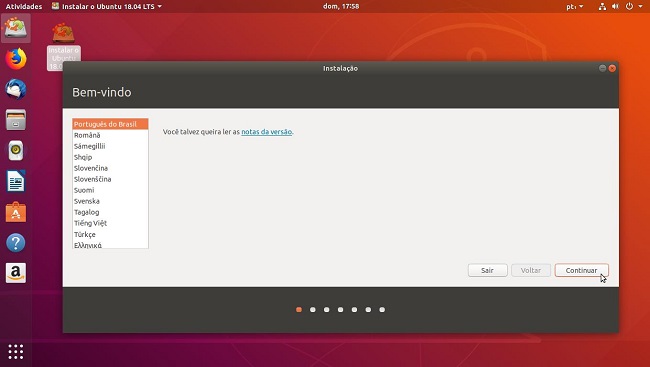Image resolution: width=650 pixels, height=367 pixels.
Task: Open keyboard layout pt menu
Action: click(575, 6)
